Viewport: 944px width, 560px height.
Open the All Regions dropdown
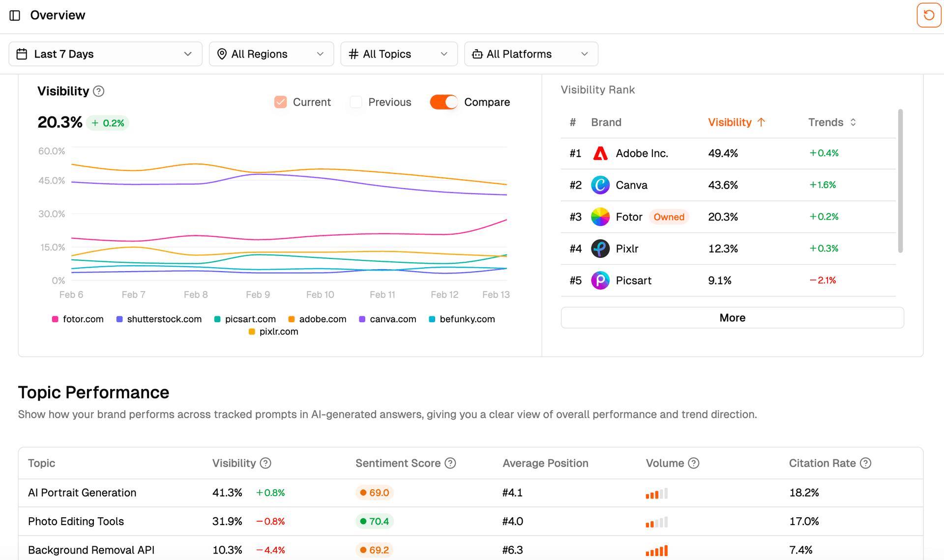[x=271, y=54]
